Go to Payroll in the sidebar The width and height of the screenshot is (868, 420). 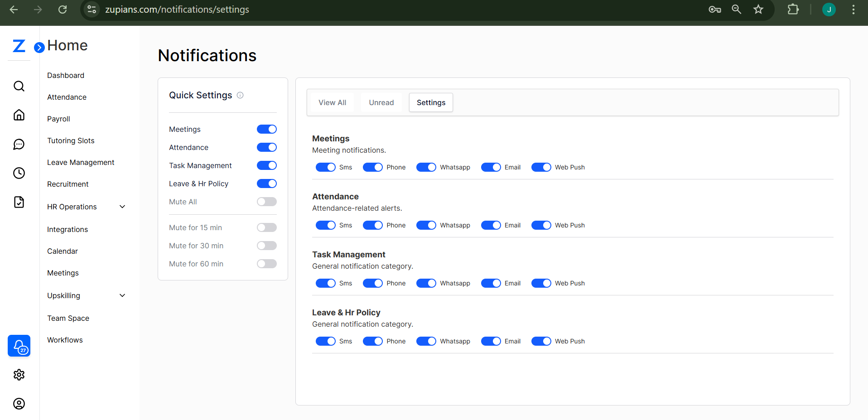(x=58, y=119)
